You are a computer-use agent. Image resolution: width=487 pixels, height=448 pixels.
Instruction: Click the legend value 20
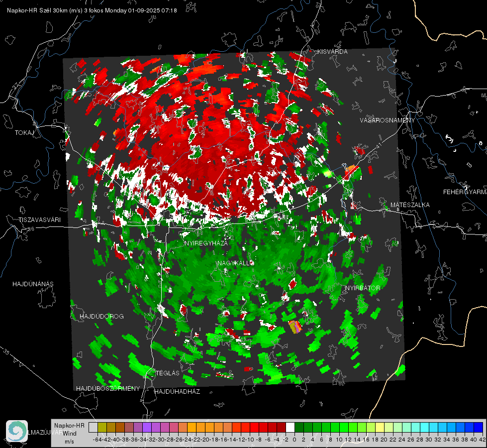pos(384,440)
